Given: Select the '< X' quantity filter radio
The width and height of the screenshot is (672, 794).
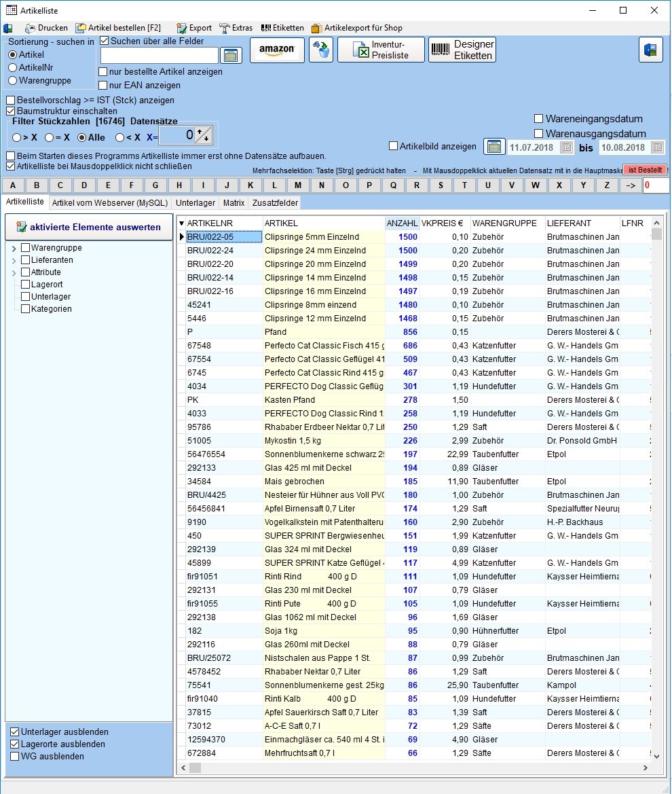Looking at the screenshot, I should [120, 137].
